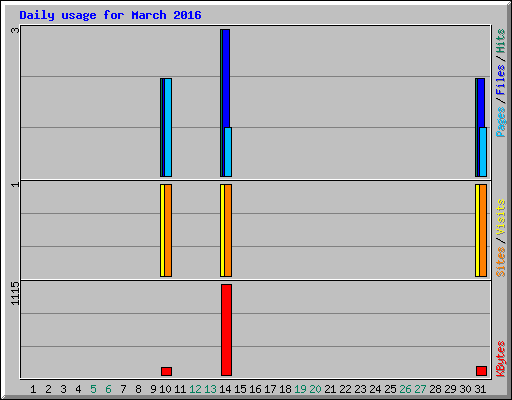Click the light blue Pages bar for day 10
The width and height of the screenshot is (512, 400).
[168, 127]
